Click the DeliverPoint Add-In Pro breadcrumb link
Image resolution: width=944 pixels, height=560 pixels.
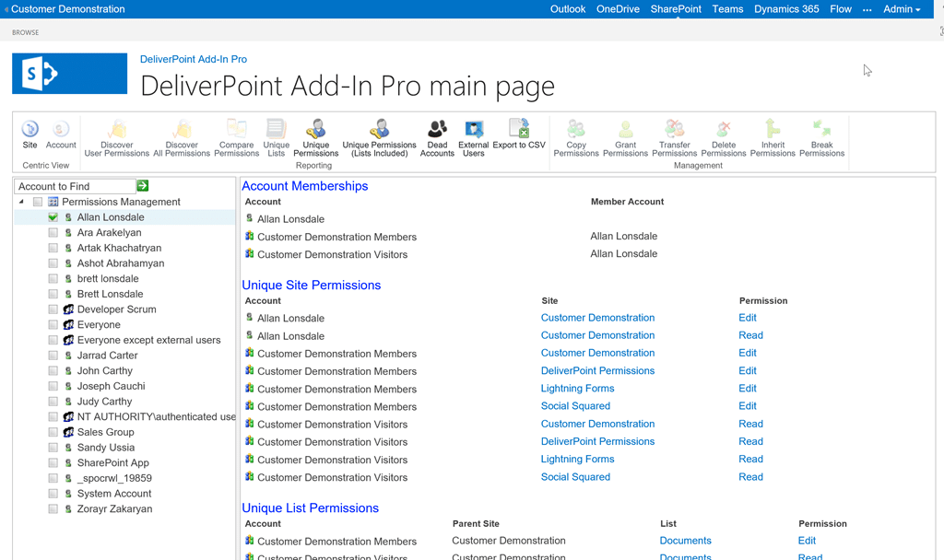point(194,59)
